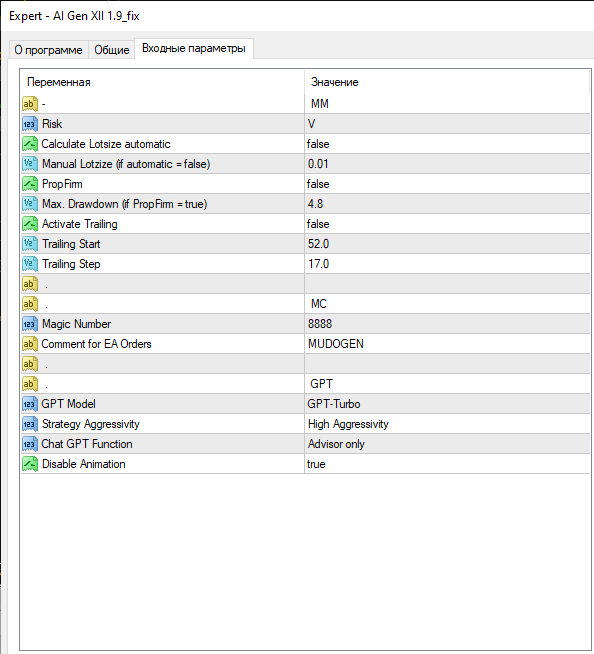
Task: Edit the Max. Drawdown value 4.8
Action: click(447, 204)
